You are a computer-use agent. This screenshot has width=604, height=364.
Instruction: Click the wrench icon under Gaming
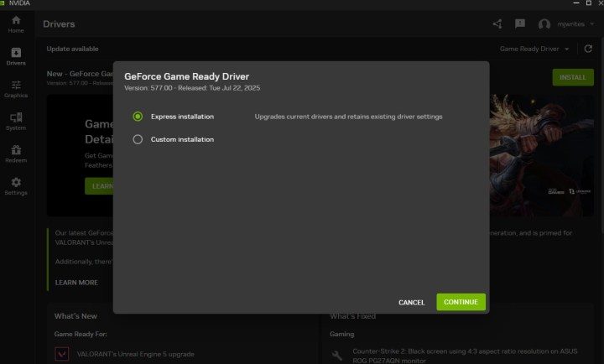337,355
